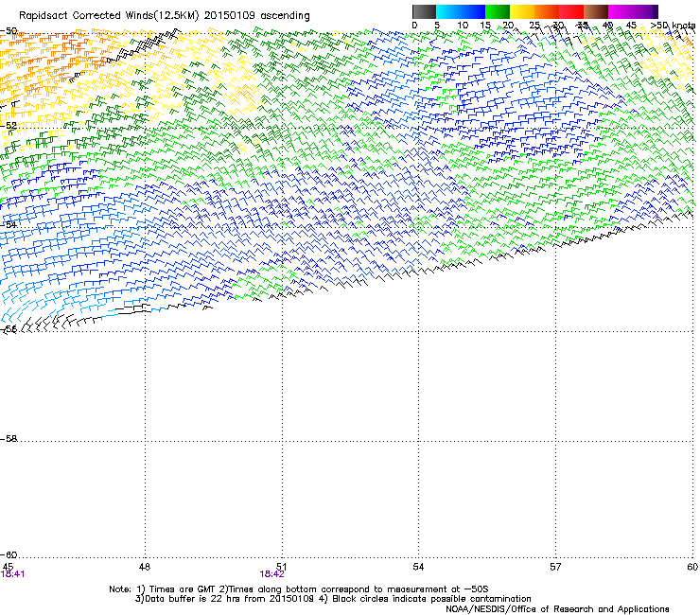Click the yellow 20-25 knots legend band

(x=522, y=11)
